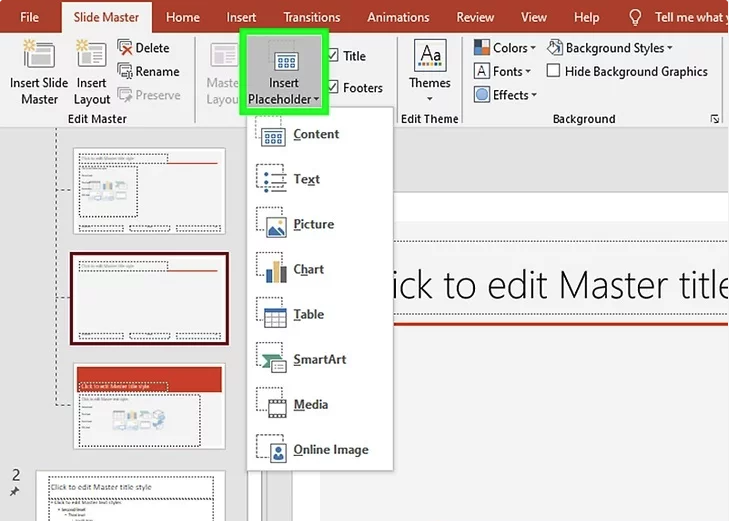Expand the Colors dropdown
The image size is (729, 521).
point(505,48)
